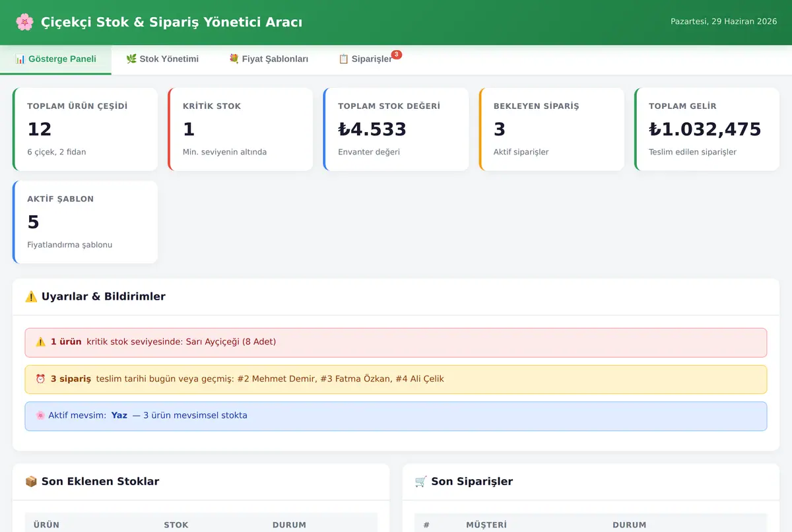Click the # column header in orders table
The width and height of the screenshot is (792, 532).
(426, 525)
